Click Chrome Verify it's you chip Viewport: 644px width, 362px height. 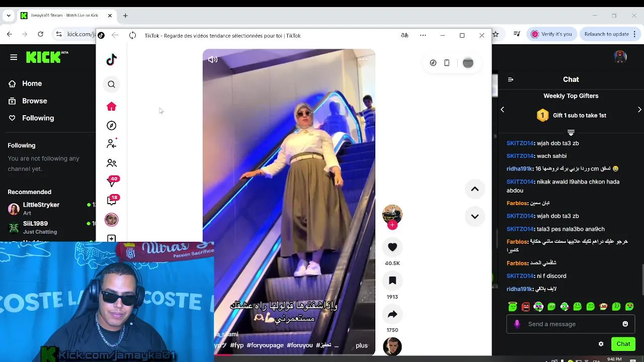pyautogui.click(x=551, y=34)
